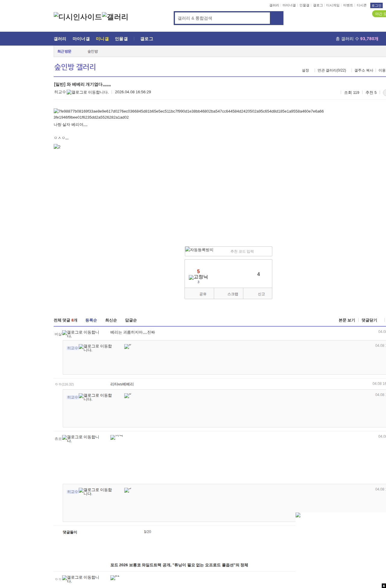Click the 자동등록방지 captcha image
The height and width of the screenshot is (588, 386).
click(x=199, y=250)
